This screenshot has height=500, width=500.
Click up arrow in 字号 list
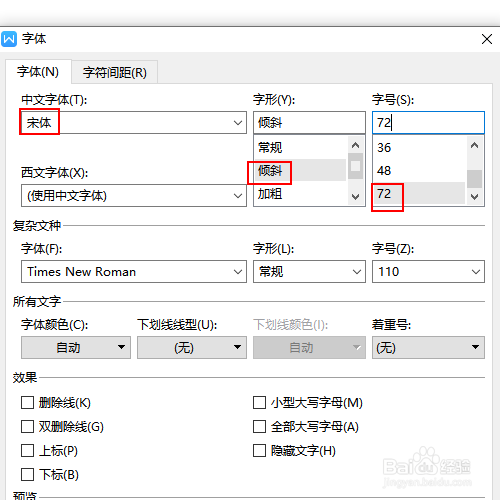click(x=474, y=145)
